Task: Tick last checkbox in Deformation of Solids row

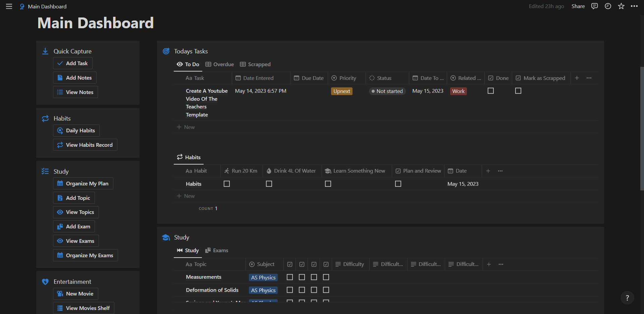Action: coord(326,290)
